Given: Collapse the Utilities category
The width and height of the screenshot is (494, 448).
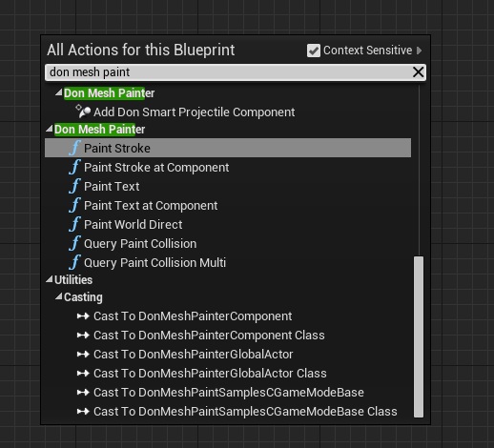Looking at the screenshot, I should click(50, 279).
